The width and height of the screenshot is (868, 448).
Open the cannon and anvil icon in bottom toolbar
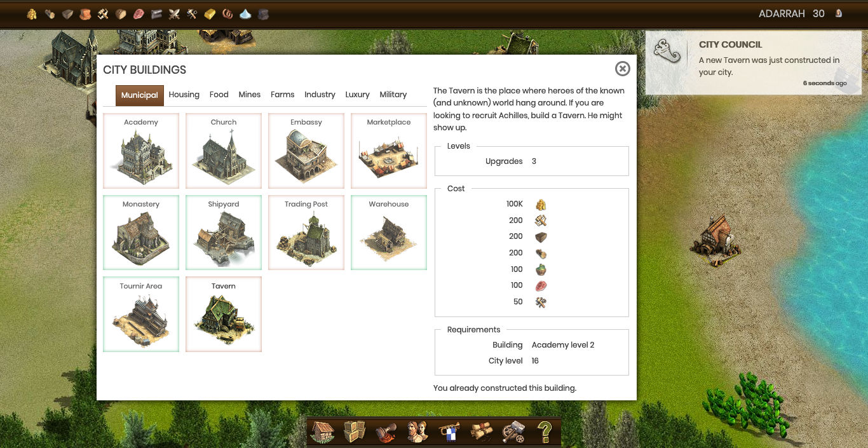tap(513, 431)
